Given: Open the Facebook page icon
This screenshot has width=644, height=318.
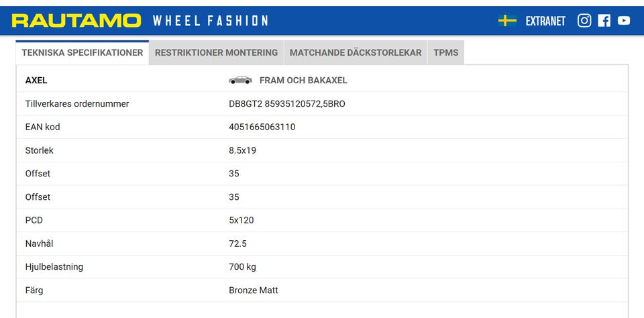Looking at the screenshot, I should (604, 21).
